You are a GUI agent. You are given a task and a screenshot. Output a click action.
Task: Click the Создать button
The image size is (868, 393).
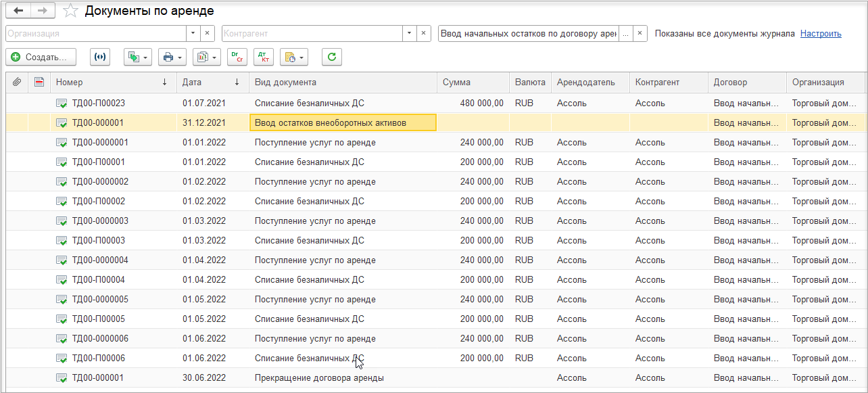[x=41, y=57]
